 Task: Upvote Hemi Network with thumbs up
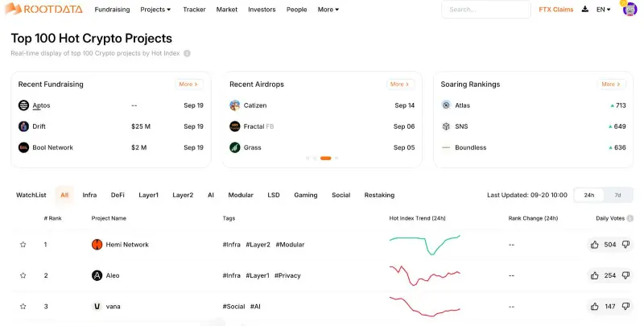tap(594, 245)
